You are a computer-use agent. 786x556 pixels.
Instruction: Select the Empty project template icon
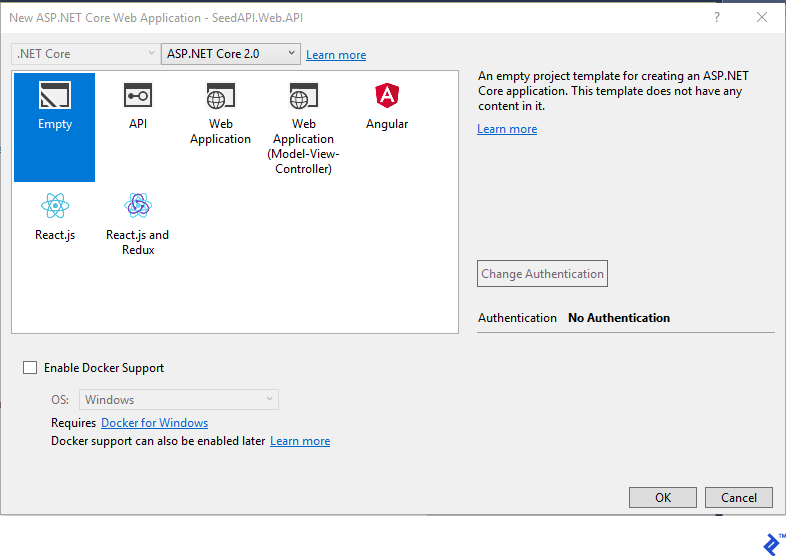[x=55, y=97]
